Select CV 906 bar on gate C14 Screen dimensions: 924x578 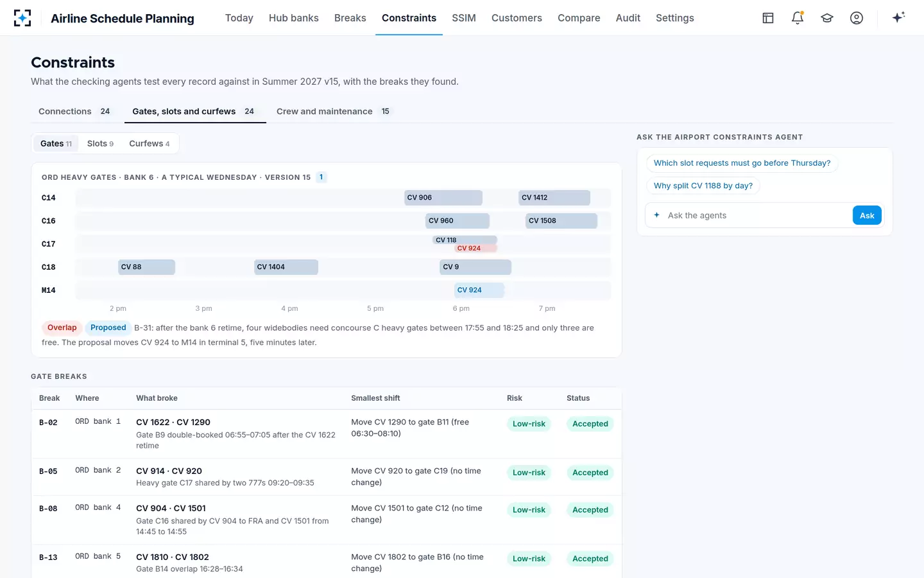(x=443, y=198)
